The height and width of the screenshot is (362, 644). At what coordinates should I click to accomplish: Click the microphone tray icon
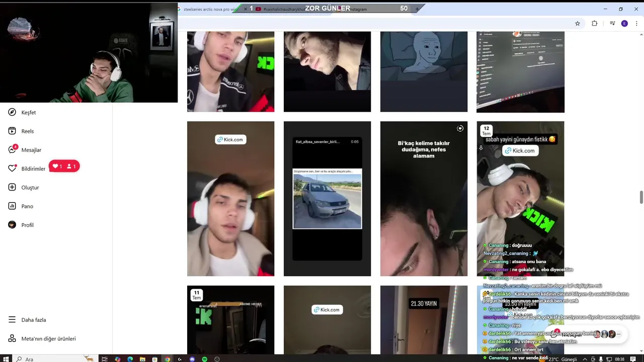601,359
